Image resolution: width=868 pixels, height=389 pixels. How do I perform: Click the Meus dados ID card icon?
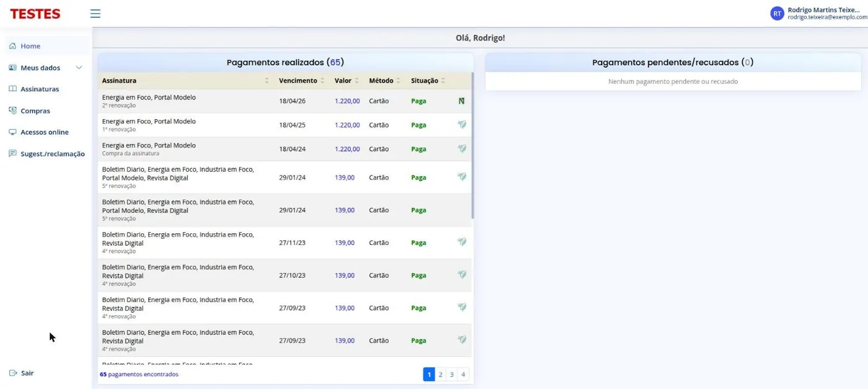coord(12,68)
